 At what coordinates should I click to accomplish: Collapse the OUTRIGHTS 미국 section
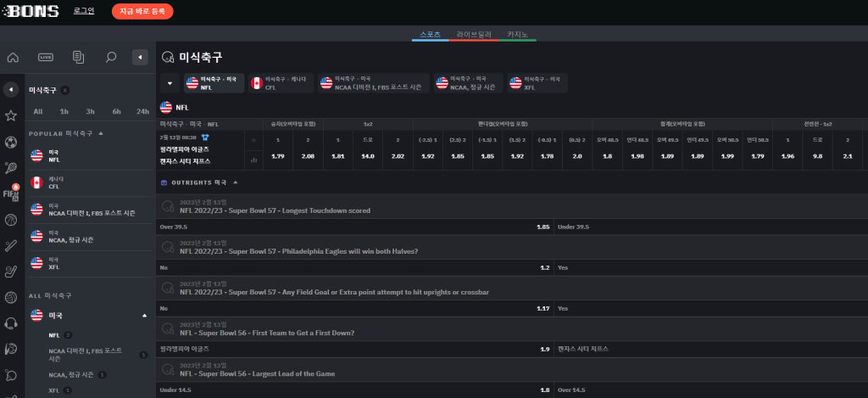pyautogui.click(x=236, y=182)
